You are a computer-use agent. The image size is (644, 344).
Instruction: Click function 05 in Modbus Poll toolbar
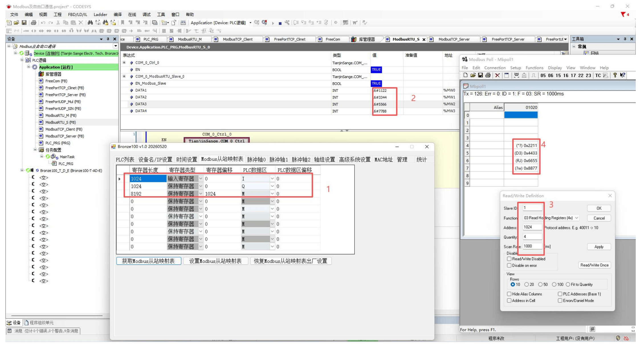[x=543, y=75]
